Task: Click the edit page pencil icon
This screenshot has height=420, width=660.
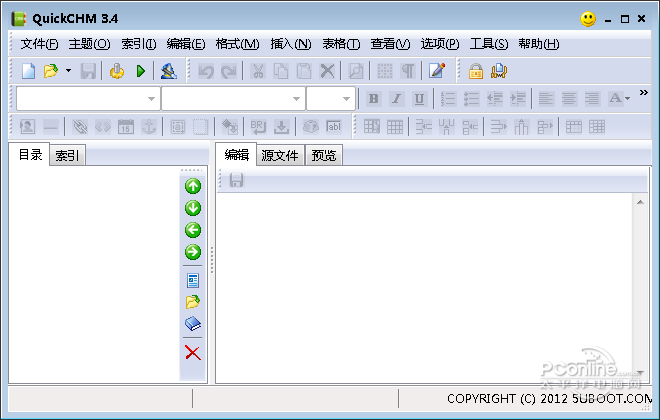Action: pyautogui.click(x=437, y=70)
